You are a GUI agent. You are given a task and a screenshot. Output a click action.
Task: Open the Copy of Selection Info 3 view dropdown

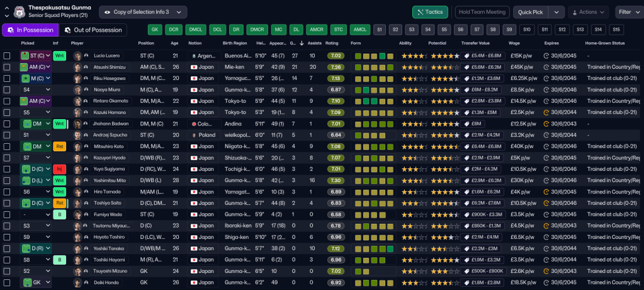pos(143,12)
